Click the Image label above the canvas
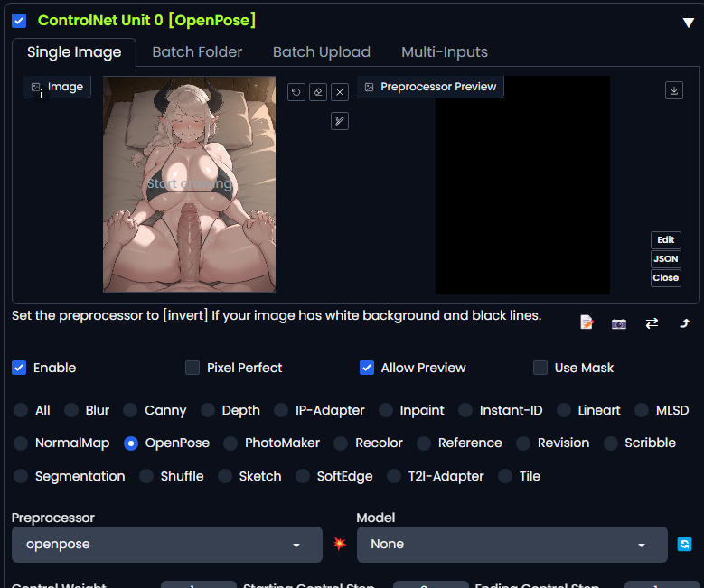Screen dimensions: 704x588 pos(57,87)
